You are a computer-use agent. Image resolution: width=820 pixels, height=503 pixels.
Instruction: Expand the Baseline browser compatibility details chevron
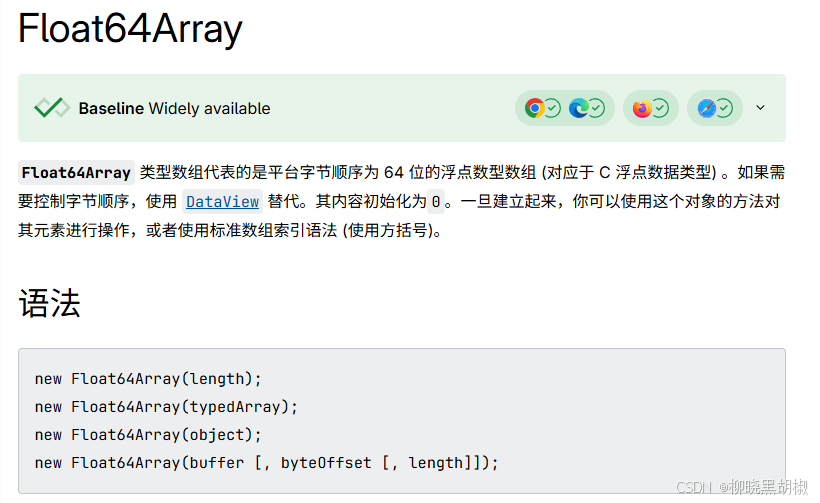coord(760,108)
